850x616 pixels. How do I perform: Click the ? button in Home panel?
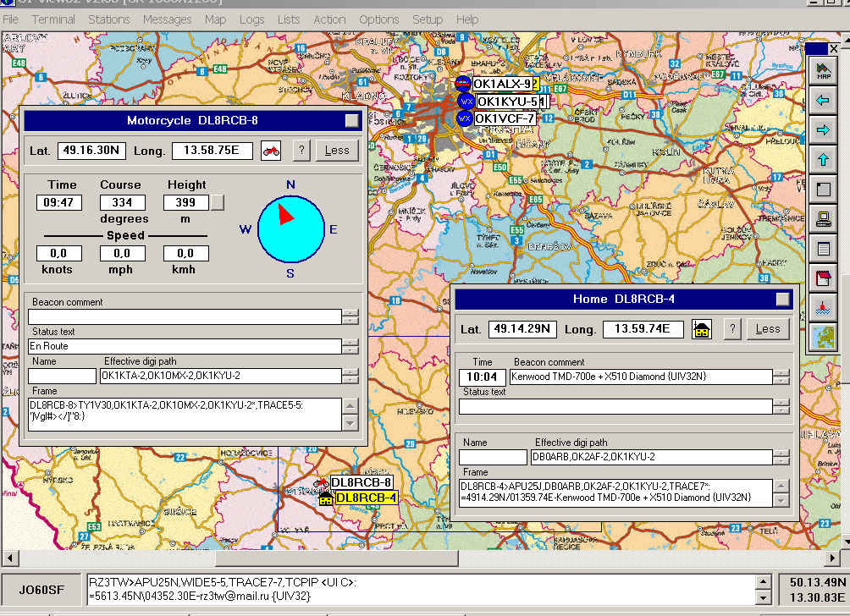[731, 329]
